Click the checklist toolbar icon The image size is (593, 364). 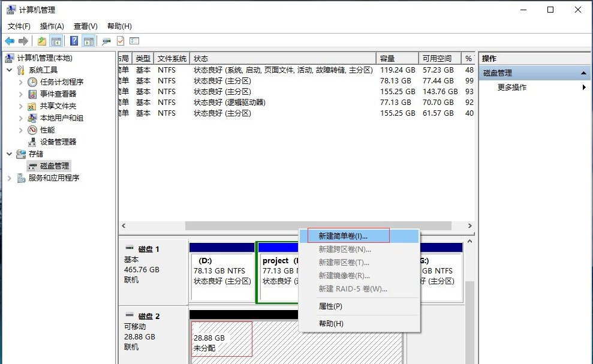tap(134, 41)
